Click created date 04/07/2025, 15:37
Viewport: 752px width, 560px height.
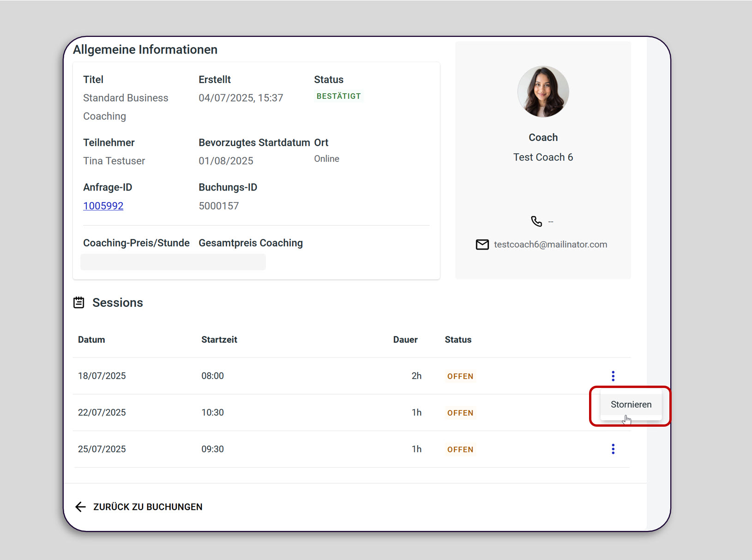241,98
